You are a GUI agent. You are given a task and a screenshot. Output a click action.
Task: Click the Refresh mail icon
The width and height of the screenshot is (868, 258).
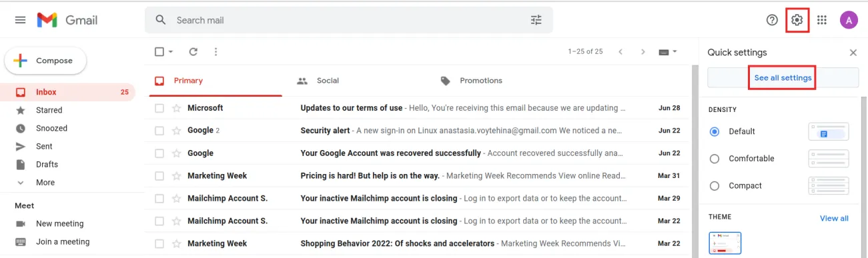pos(193,51)
